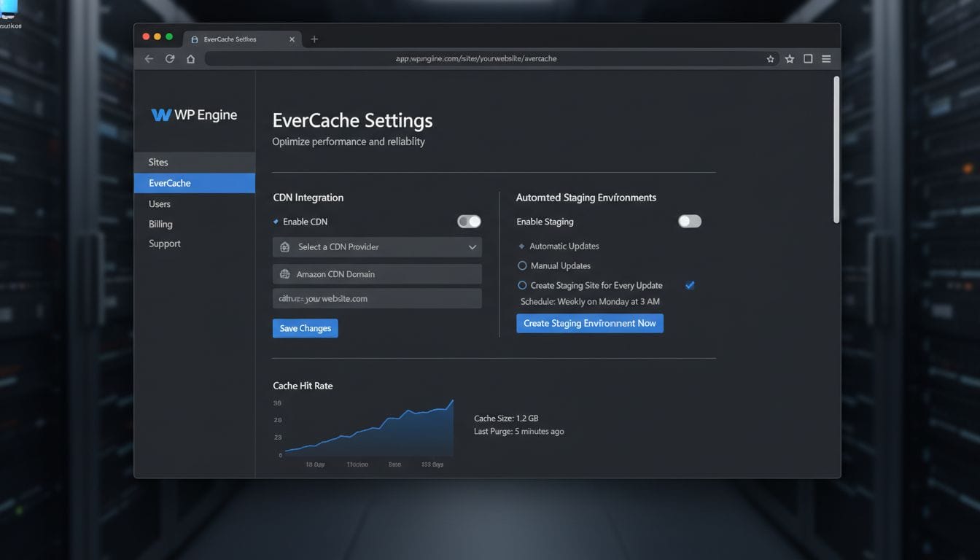Click the page vertical scrollbar
980x560 pixels.
(x=836, y=149)
